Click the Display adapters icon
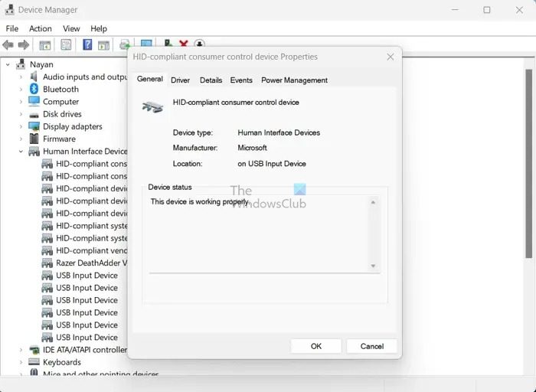This screenshot has height=392, width=536. [34, 126]
